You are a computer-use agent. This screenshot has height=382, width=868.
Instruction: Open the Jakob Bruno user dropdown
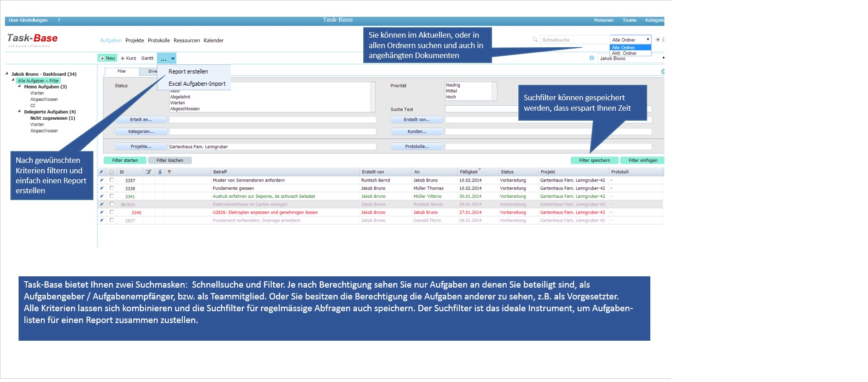click(631, 59)
